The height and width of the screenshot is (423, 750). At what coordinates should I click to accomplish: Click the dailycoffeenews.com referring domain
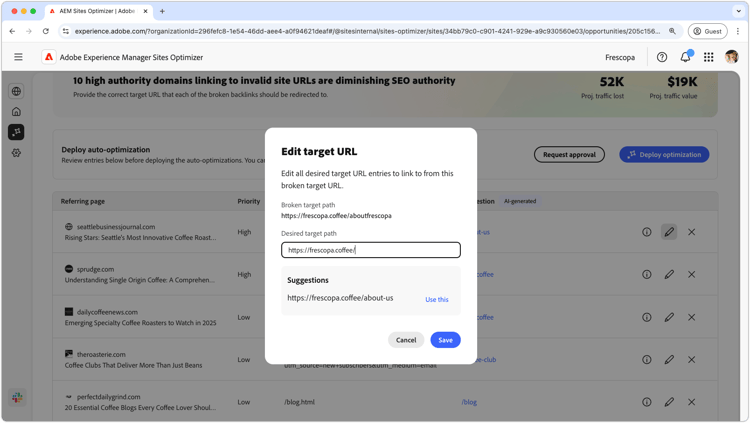coord(107,312)
